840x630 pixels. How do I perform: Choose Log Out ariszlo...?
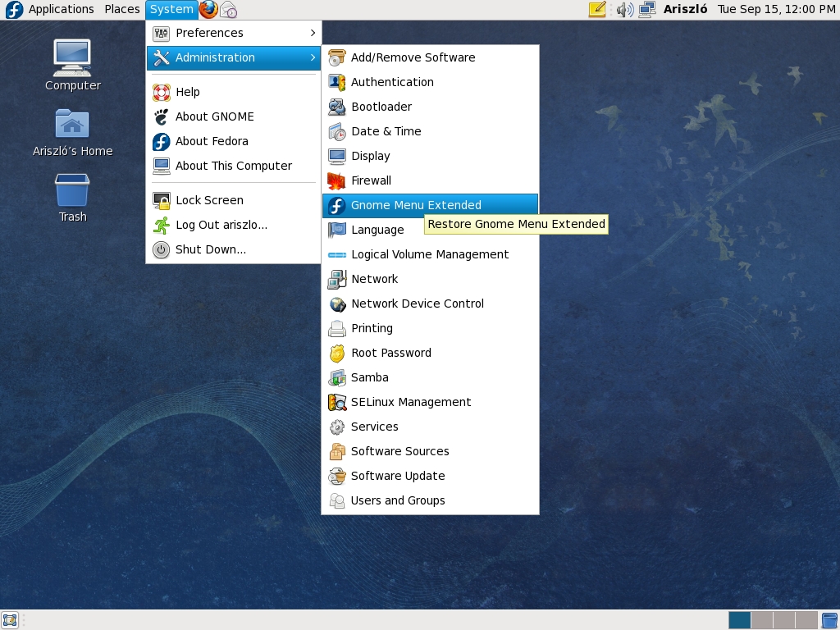[234, 225]
